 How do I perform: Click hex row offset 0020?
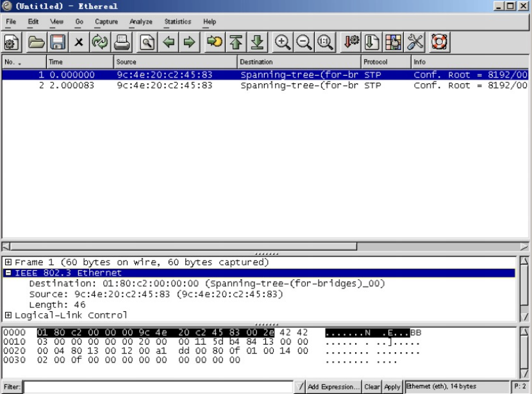[x=15, y=351]
